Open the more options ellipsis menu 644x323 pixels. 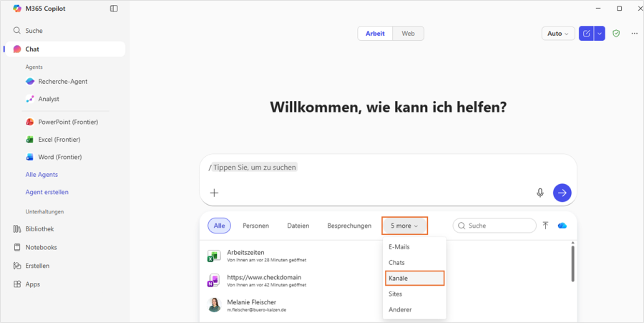tap(635, 34)
